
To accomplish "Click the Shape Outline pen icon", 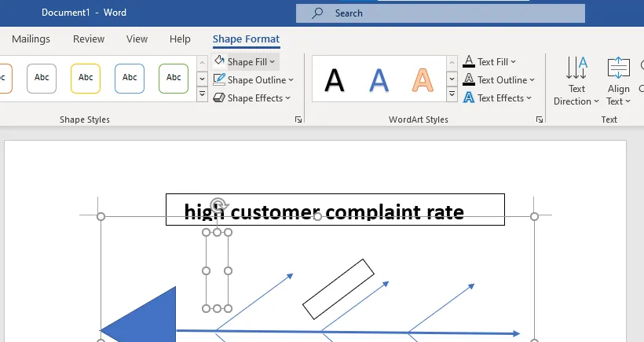I will (x=219, y=79).
